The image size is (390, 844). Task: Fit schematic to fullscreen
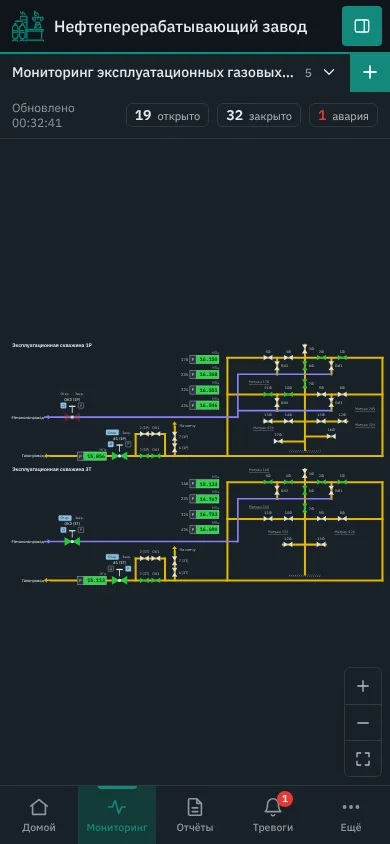click(363, 759)
